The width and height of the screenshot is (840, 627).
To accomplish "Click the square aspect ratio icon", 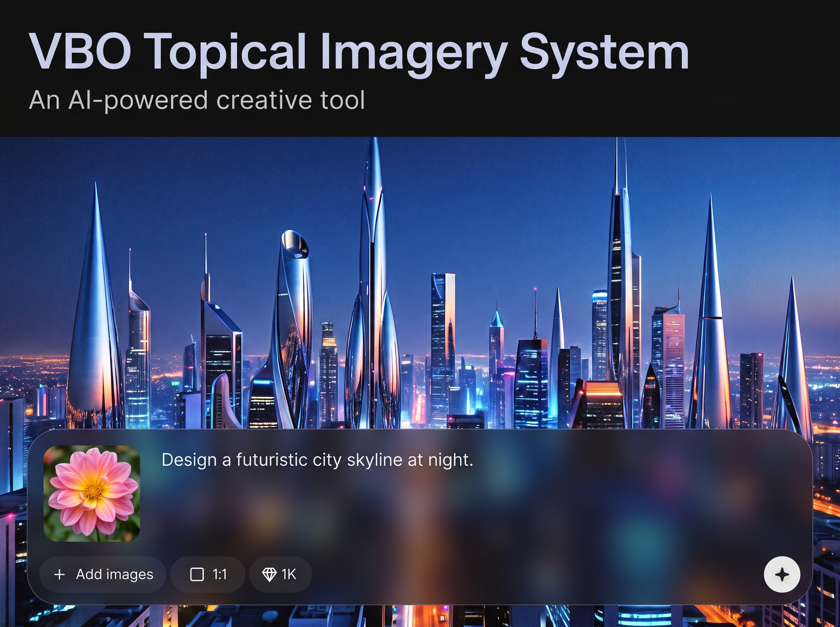I will click(x=197, y=574).
